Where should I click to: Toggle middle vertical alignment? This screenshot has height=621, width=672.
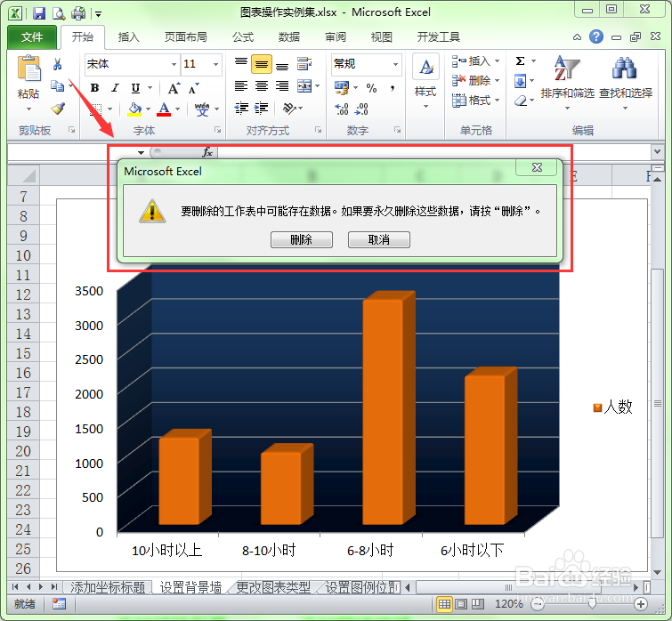click(x=262, y=64)
